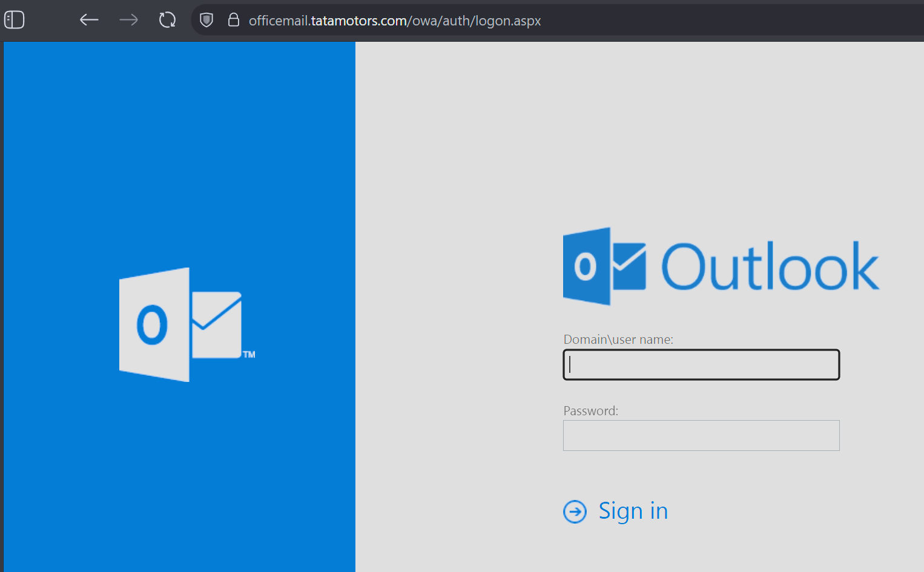Open the shield tracking protection icon

(x=206, y=20)
